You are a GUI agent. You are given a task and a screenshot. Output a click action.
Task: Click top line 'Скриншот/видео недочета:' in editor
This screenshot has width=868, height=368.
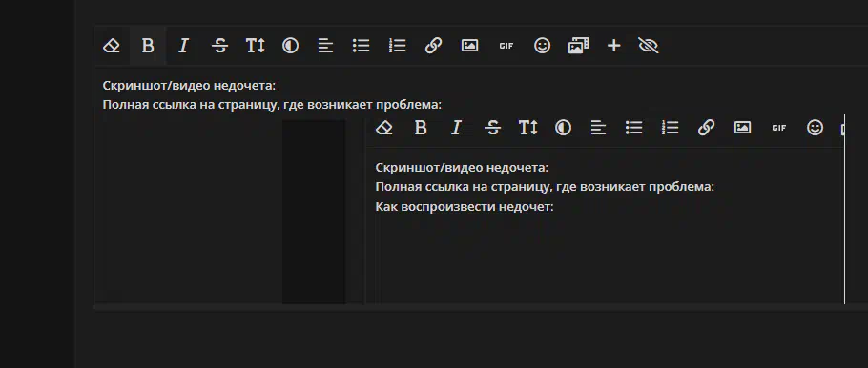tap(189, 86)
